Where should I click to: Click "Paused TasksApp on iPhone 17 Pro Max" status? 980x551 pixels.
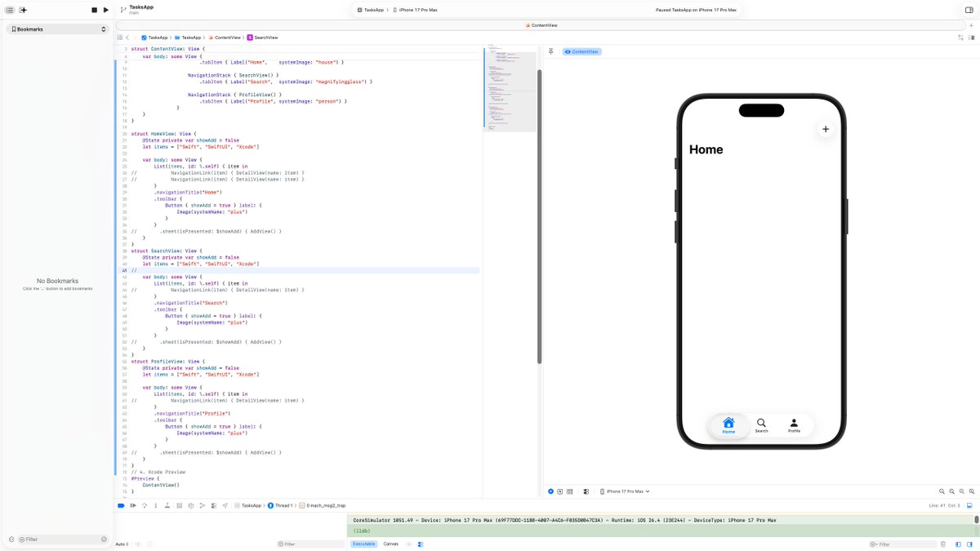(696, 10)
